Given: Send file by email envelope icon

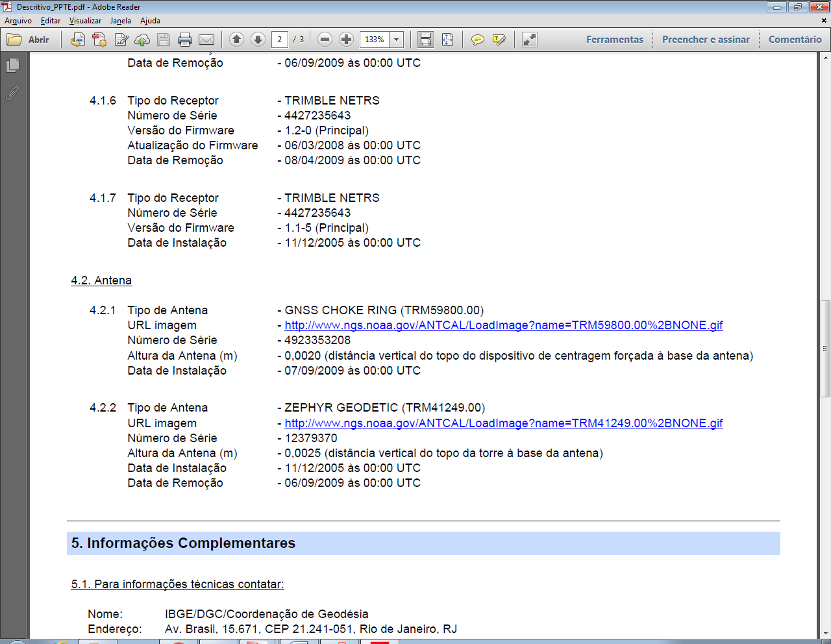Looking at the screenshot, I should coord(206,40).
